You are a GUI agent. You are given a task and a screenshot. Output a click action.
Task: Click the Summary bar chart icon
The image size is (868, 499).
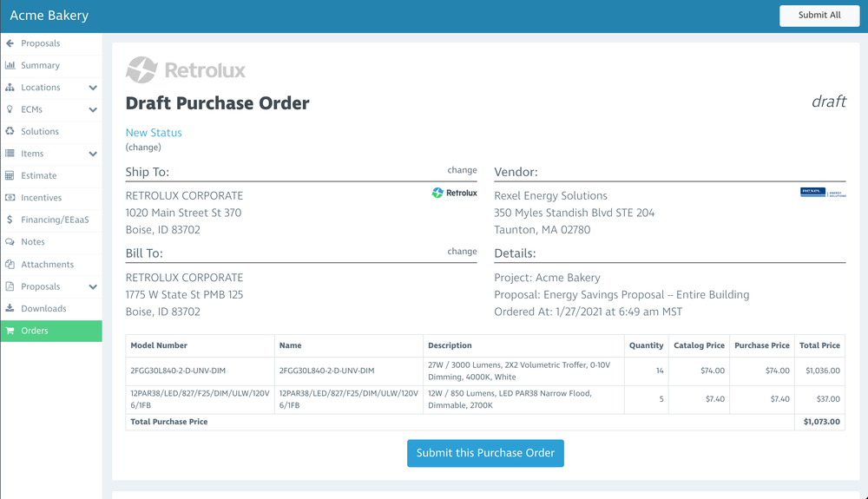[10, 65]
